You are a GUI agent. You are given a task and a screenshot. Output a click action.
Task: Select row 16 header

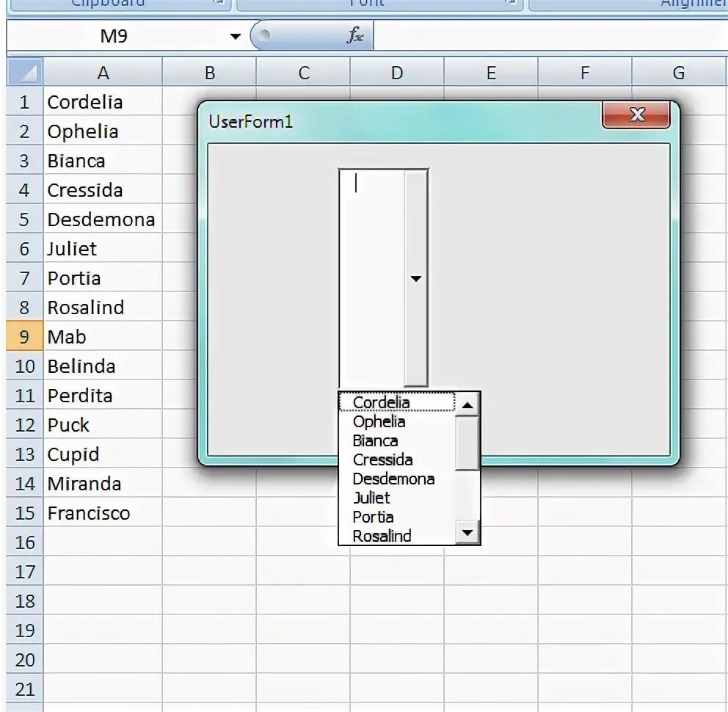[25, 542]
